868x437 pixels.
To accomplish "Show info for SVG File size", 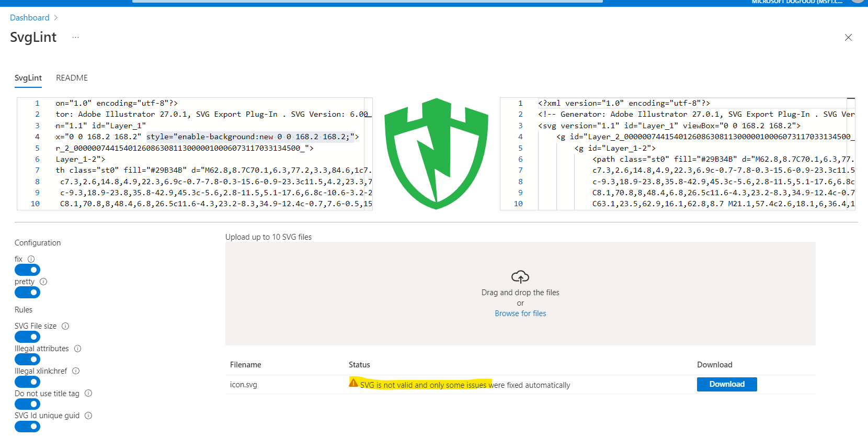I will tap(65, 326).
